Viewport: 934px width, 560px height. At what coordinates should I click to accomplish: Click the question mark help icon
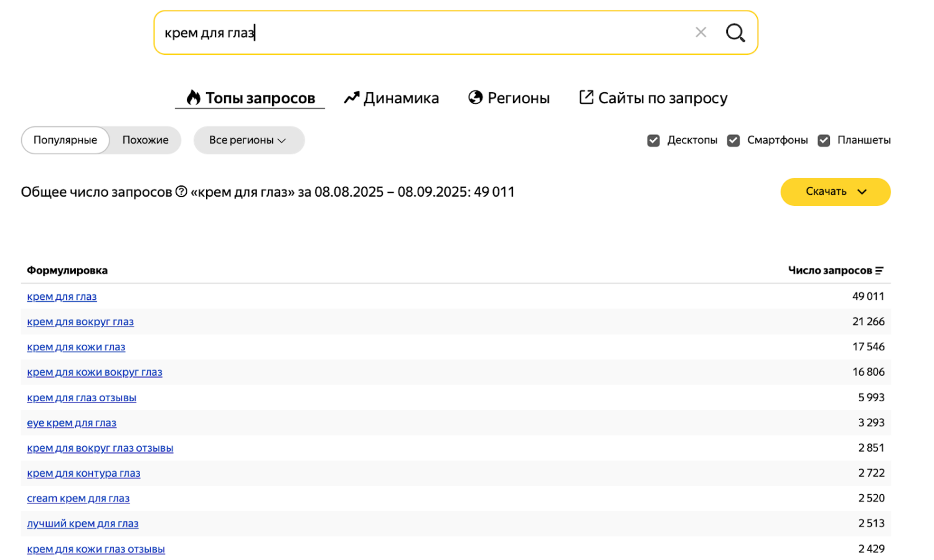pos(181,192)
